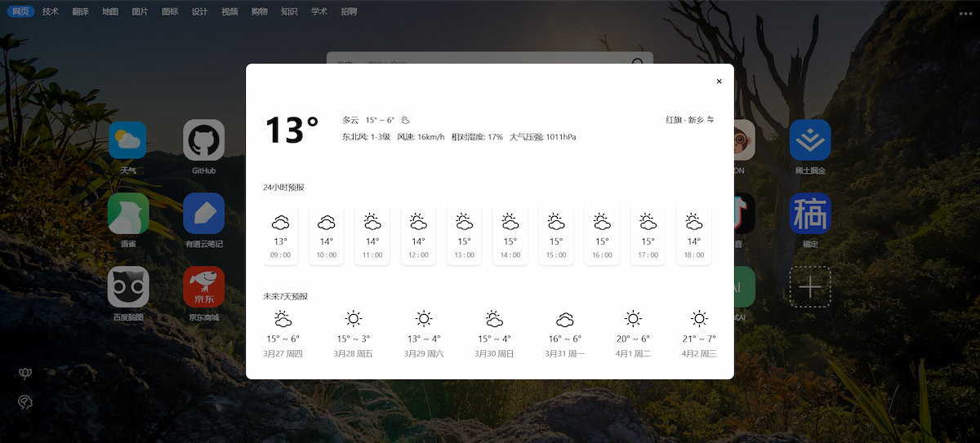Go to the 学术 tab
Screen dimensions: 980x443
tap(319, 12)
